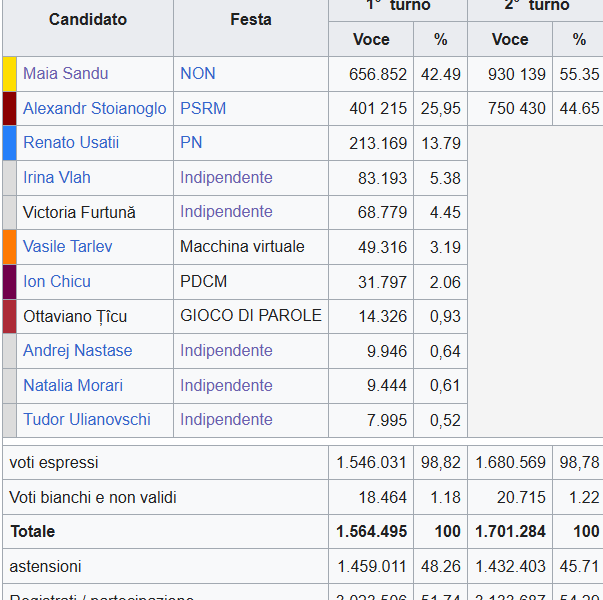The width and height of the screenshot is (603, 600).
Task: Click the NON party link
Action: pos(197,74)
